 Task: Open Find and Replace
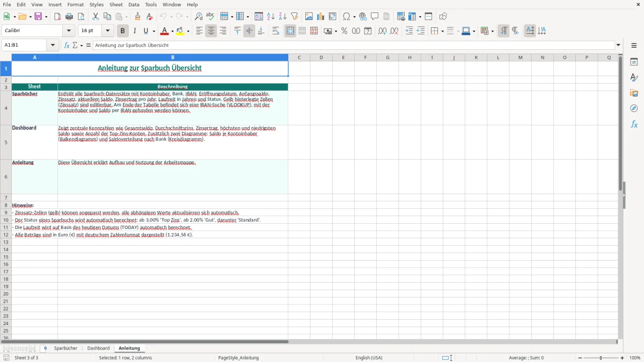(199, 17)
